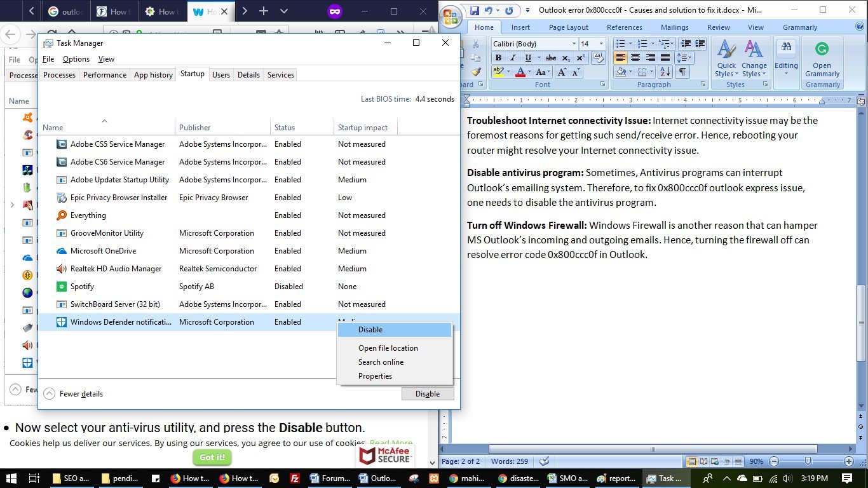Open the FileZilla taskbar icon
Viewport: 868px width, 488px height.
tap(294, 478)
